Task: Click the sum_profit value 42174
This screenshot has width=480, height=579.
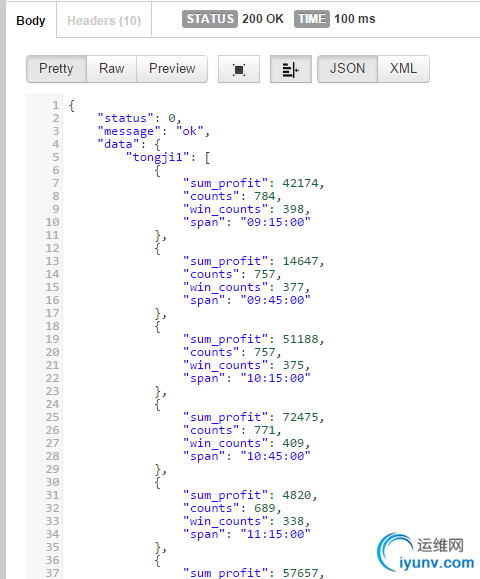Action: (300, 183)
